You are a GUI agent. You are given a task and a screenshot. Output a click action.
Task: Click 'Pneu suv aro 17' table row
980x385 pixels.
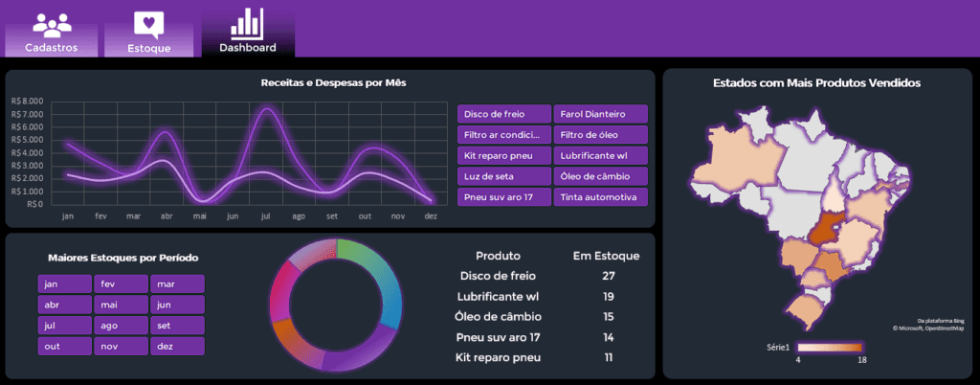498,337
